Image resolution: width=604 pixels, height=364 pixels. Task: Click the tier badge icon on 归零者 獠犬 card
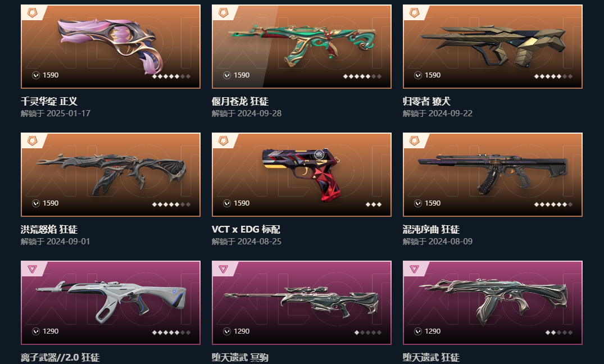pos(415,13)
